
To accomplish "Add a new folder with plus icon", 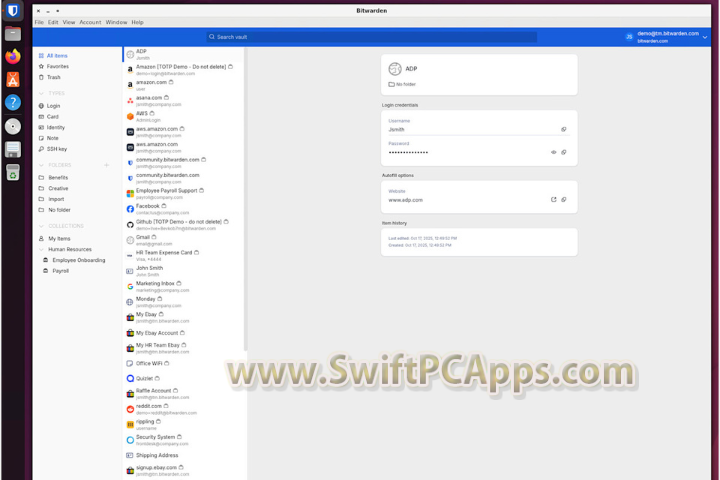I will coord(107,165).
